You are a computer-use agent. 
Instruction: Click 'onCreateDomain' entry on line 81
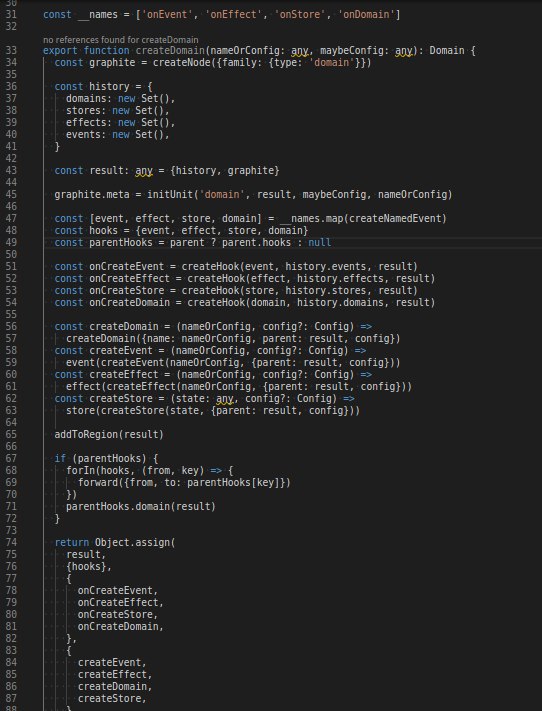click(x=118, y=626)
